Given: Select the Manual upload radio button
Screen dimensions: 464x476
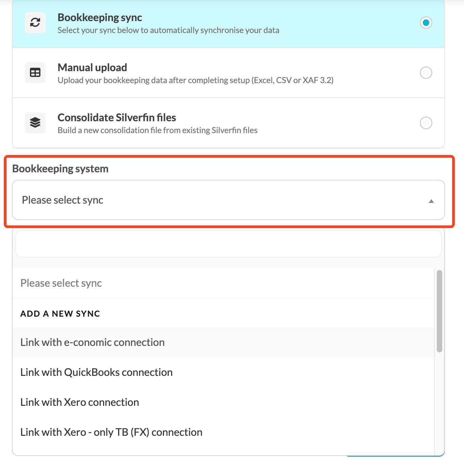Looking at the screenshot, I should [426, 73].
